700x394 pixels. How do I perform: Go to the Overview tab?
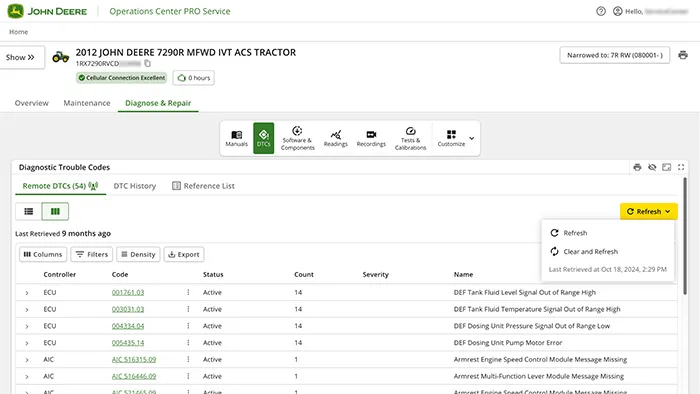[31, 103]
